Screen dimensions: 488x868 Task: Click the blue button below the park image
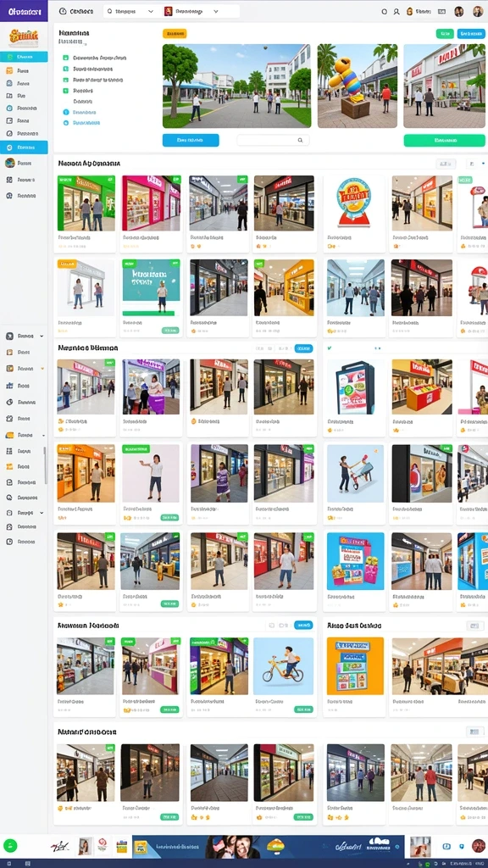[191, 140]
